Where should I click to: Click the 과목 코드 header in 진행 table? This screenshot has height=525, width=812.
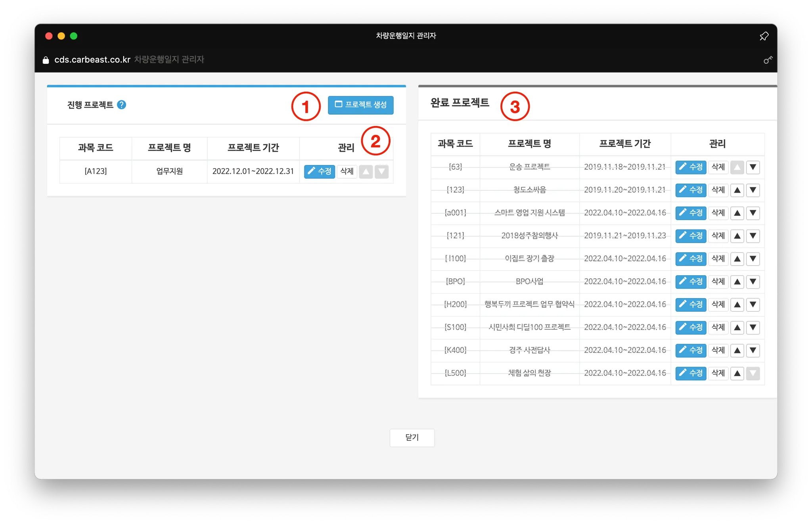[x=96, y=148]
